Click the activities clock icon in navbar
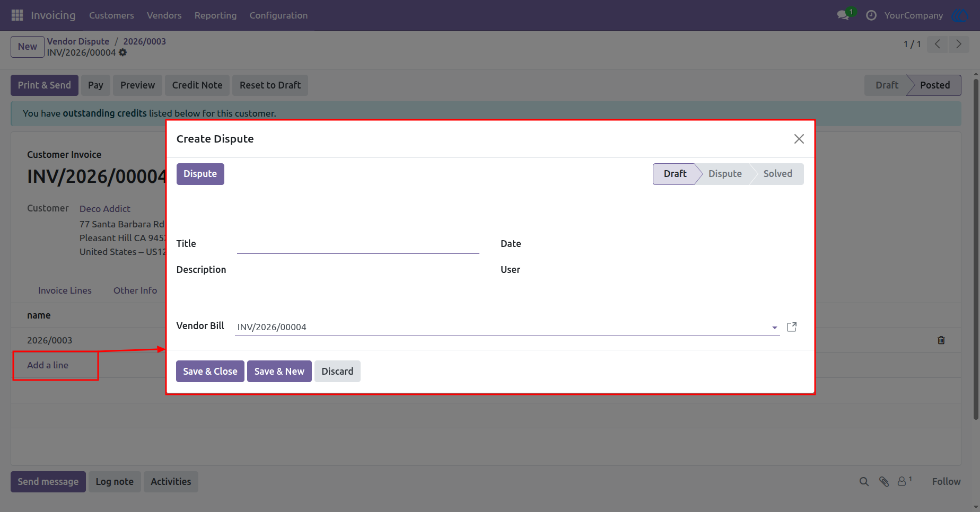Image resolution: width=980 pixels, height=512 pixels. pyautogui.click(x=871, y=15)
